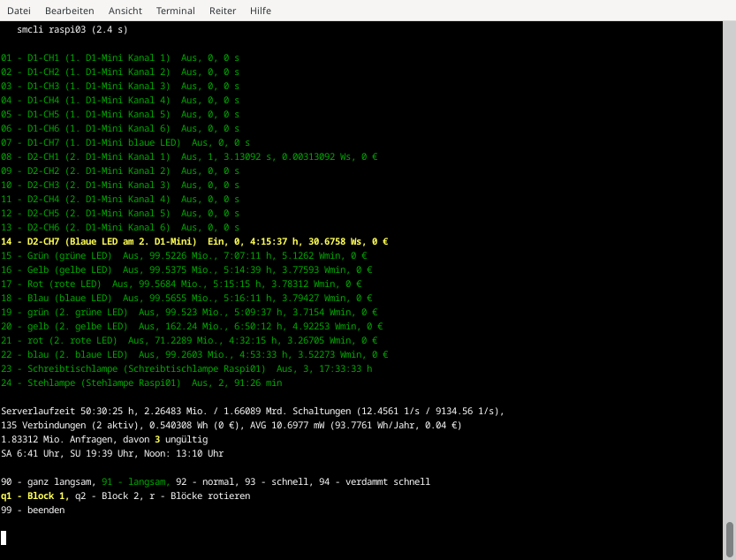Click the 'smcli raspi03' header line
Screen dimensions: 736x560
pyautogui.click(x=72, y=29)
